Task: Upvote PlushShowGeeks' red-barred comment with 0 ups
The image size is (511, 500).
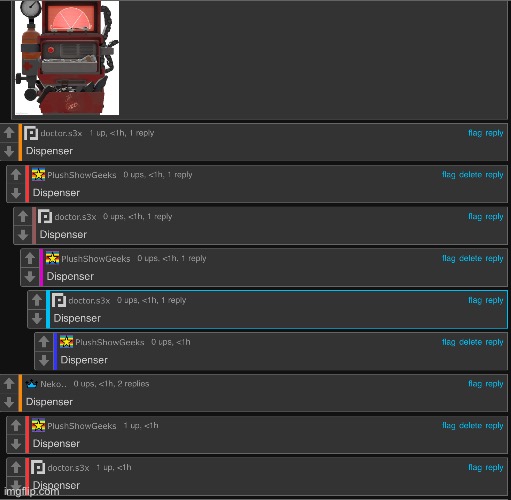Action: pyautogui.click(x=16, y=175)
